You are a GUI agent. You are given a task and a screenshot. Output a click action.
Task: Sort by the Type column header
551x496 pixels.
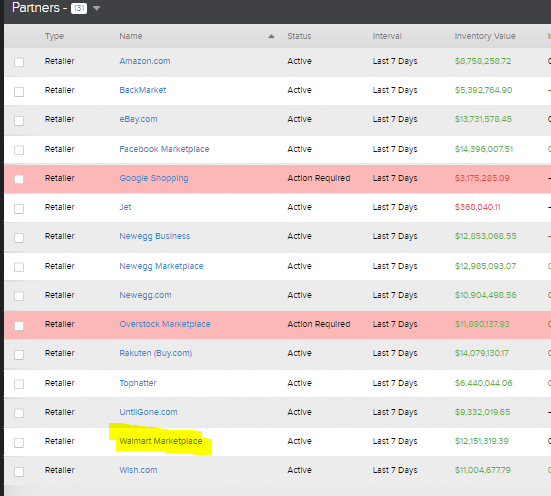[54, 36]
